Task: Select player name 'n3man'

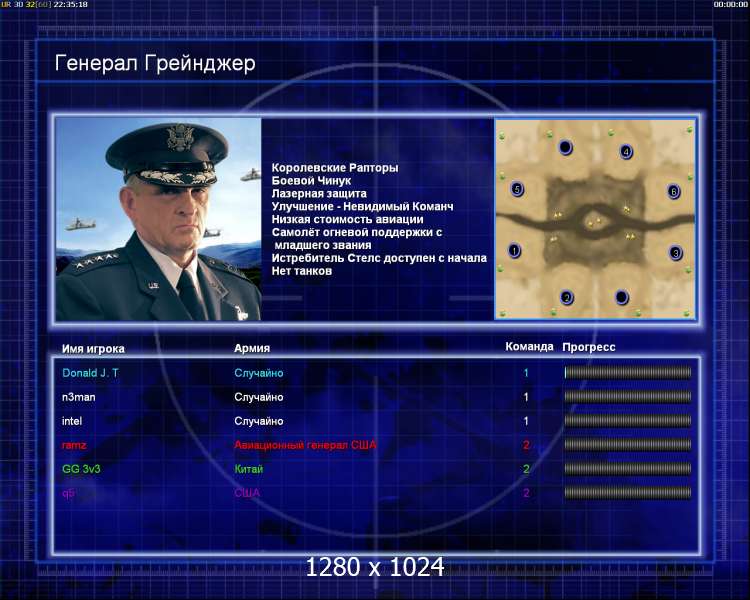Action: pyautogui.click(x=78, y=397)
